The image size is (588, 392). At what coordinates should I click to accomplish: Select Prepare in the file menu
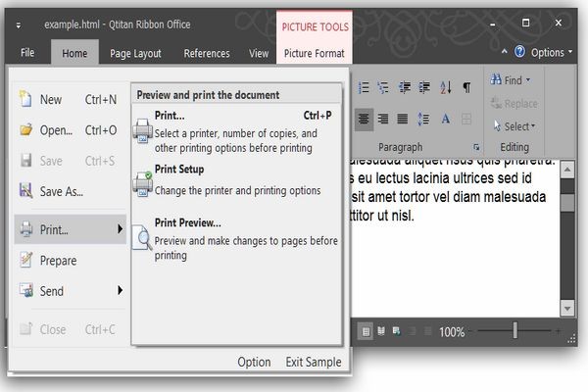71,260
